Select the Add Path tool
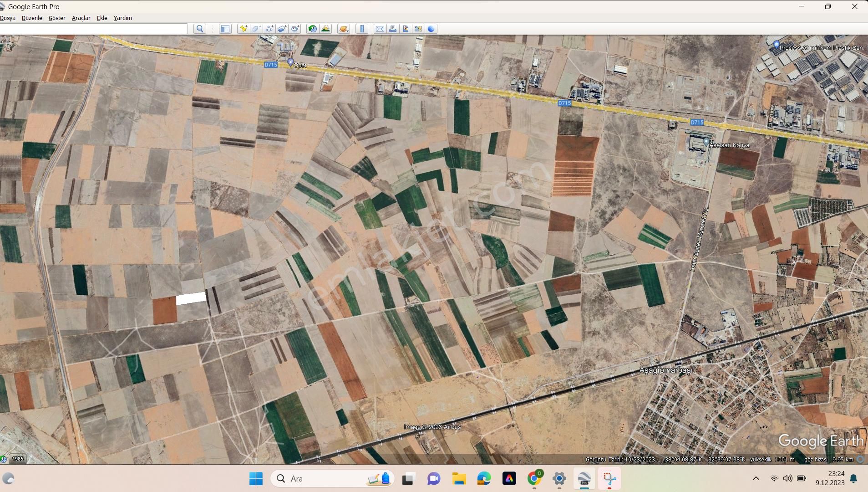Image resolution: width=868 pixels, height=492 pixels. 269,29
